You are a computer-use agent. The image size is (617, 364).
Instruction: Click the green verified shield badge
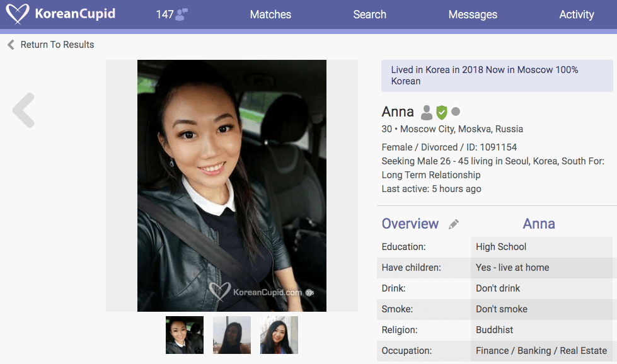tap(442, 113)
